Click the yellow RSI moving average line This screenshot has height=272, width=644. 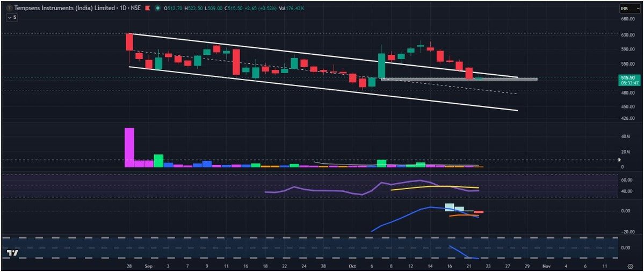coord(435,188)
